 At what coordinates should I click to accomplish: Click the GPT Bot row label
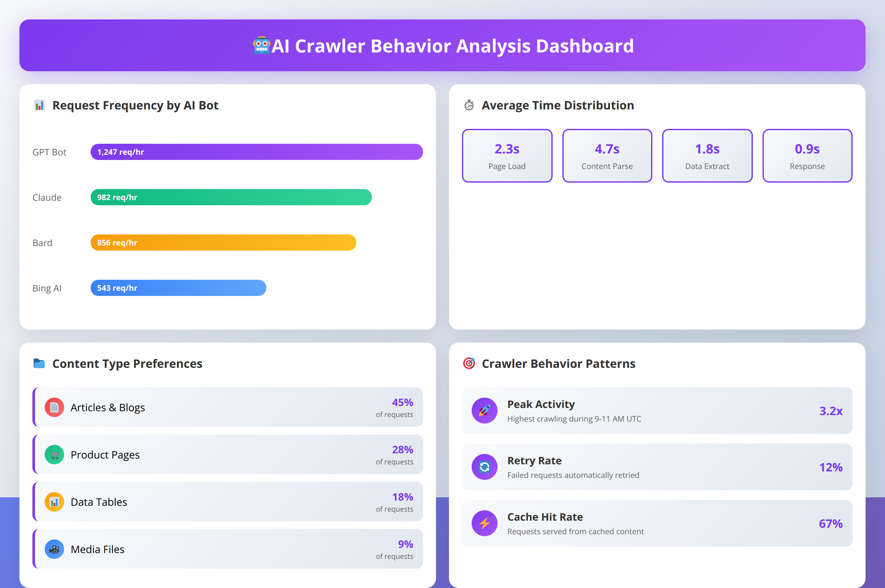tap(49, 152)
